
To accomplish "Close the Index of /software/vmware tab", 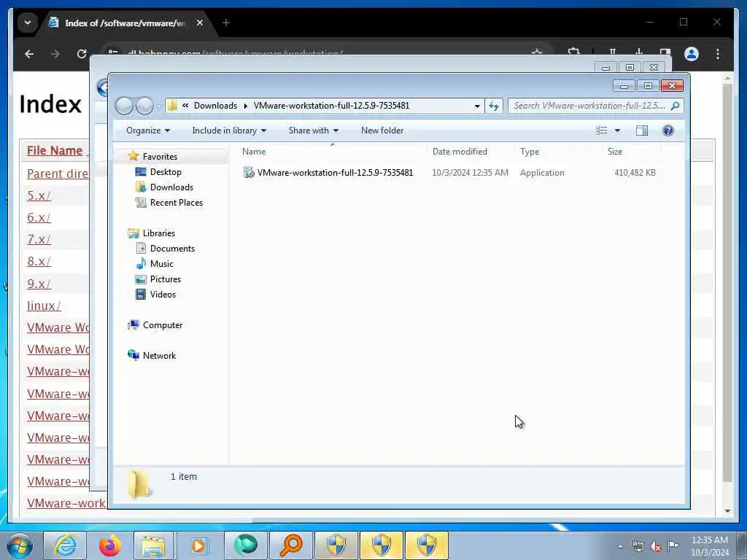I will click(200, 23).
